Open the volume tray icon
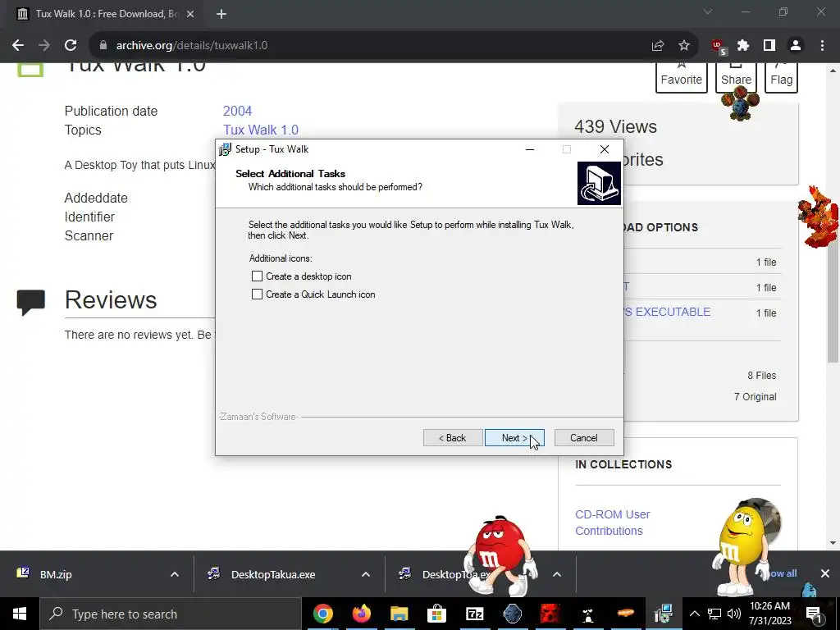Screen dimensions: 840x630 [734, 614]
